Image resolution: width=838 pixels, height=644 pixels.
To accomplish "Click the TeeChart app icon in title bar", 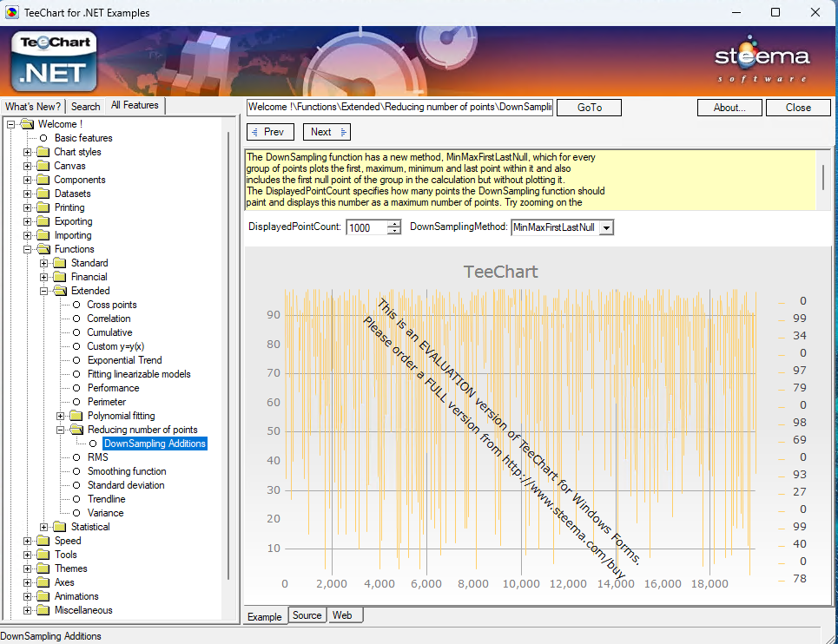I will tap(12, 12).
